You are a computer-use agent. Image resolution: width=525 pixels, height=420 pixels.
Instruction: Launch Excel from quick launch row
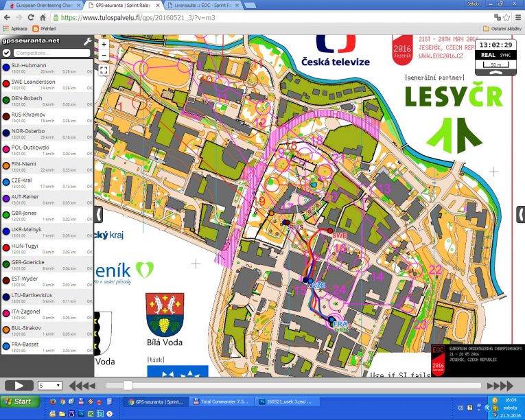coord(91,414)
